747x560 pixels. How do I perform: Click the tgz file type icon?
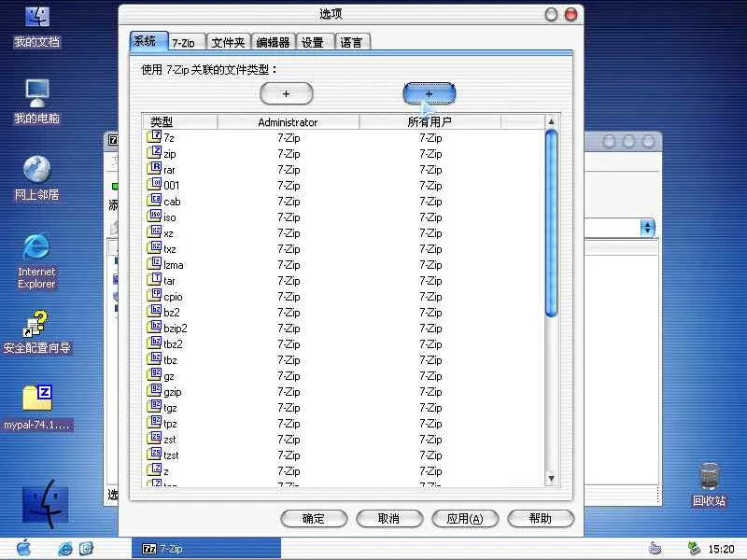click(154, 407)
